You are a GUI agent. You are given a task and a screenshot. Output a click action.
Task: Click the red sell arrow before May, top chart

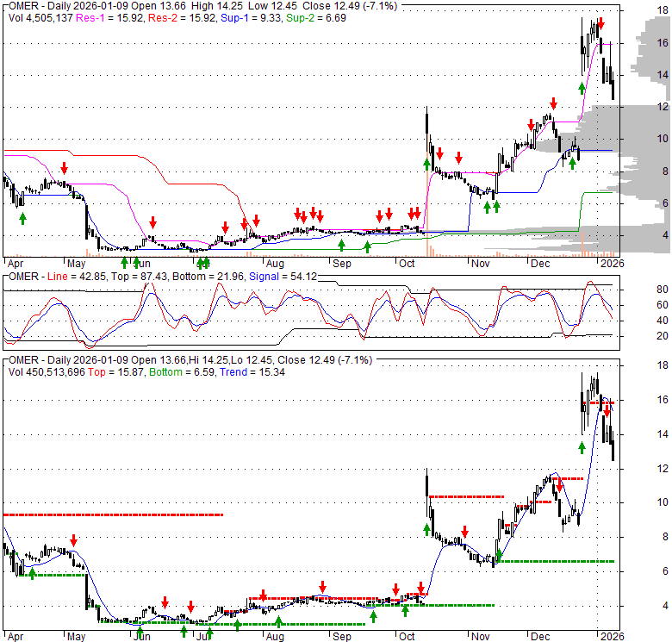[65, 168]
